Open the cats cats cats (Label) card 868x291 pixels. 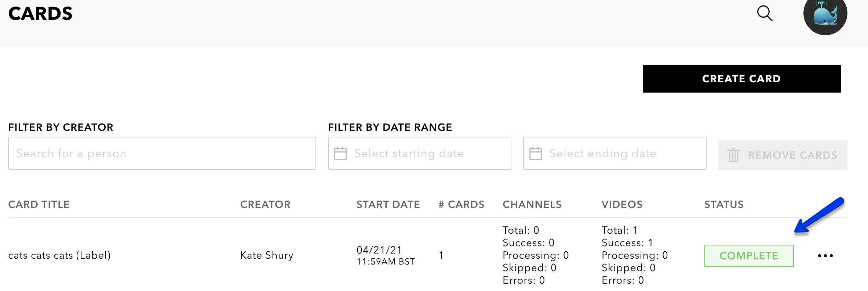point(59,255)
